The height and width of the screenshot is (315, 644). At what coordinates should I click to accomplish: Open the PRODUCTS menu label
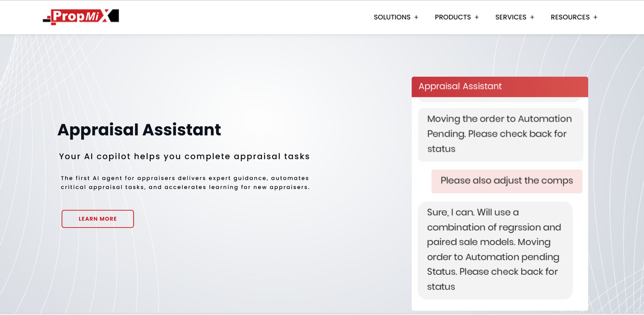tap(452, 17)
